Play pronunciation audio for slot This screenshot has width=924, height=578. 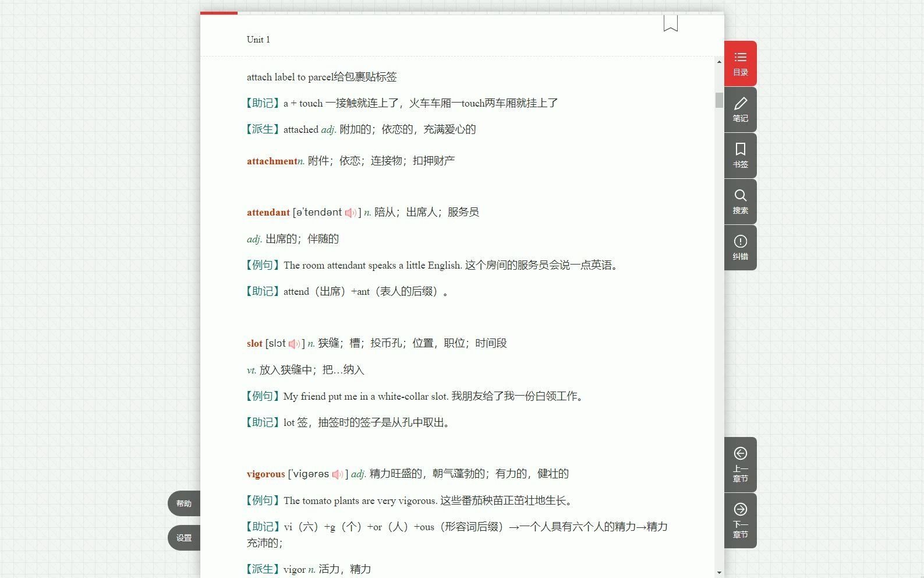[294, 344]
